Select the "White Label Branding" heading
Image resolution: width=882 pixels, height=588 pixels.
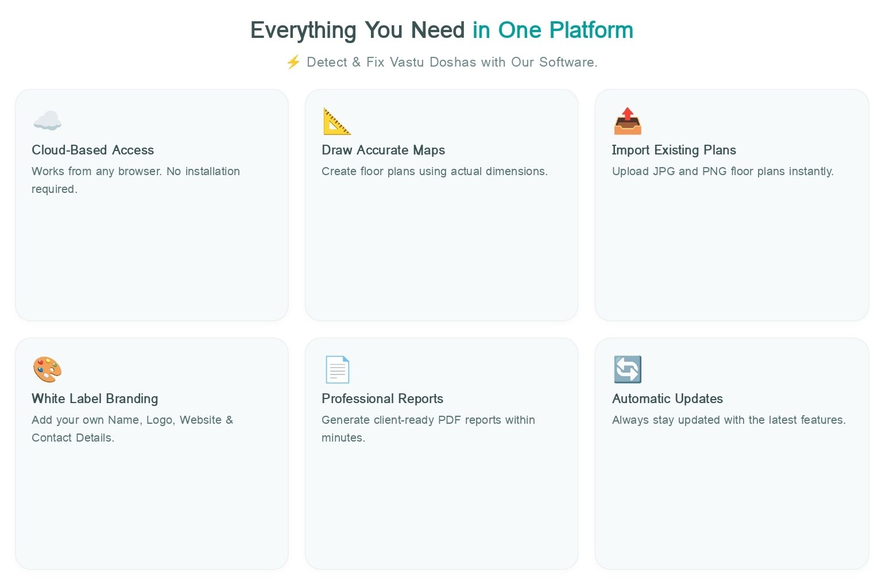[95, 399]
